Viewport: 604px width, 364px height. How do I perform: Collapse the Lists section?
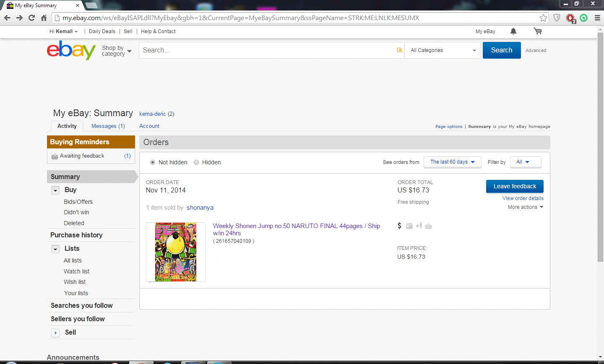coord(55,249)
